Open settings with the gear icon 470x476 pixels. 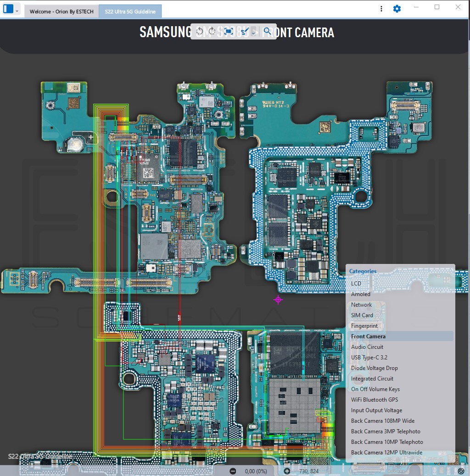click(397, 9)
